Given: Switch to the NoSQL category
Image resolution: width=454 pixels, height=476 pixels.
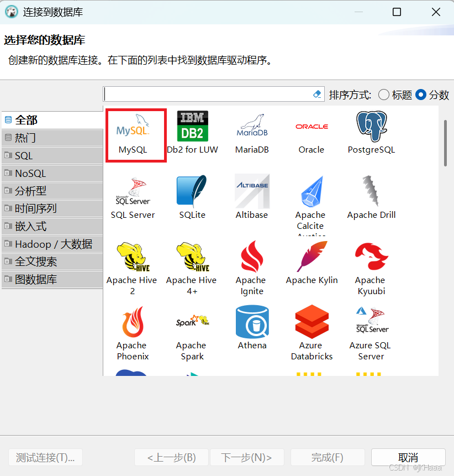Looking at the screenshot, I should (52, 174).
